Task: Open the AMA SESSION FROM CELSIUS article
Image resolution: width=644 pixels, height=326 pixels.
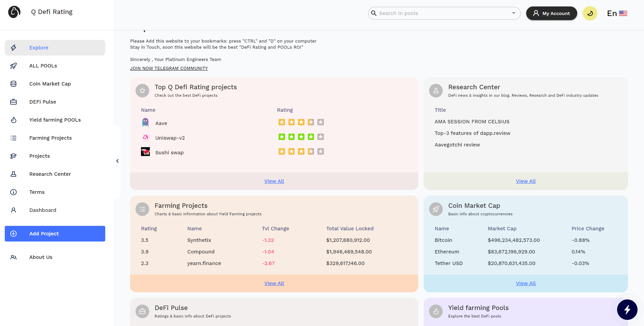Action: [x=472, y=122]
